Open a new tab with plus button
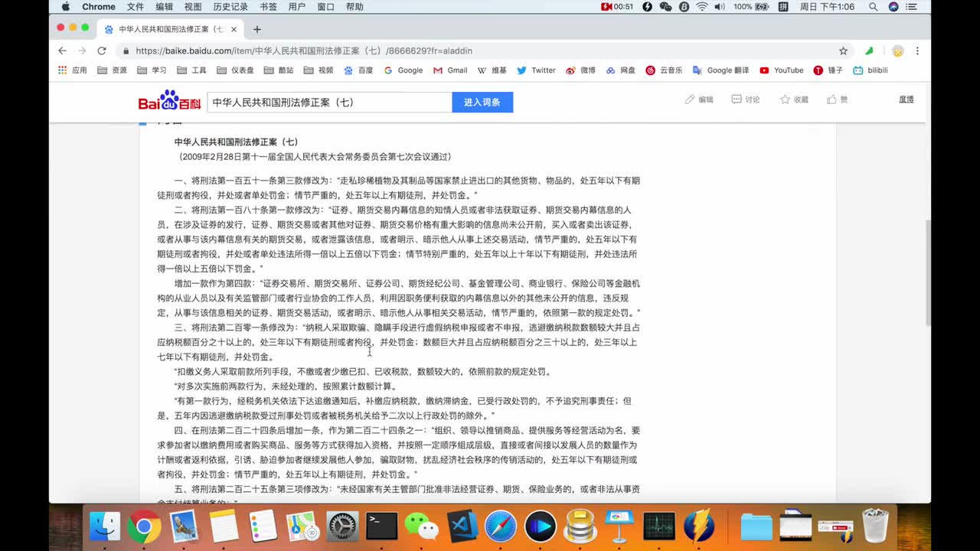Image resolution: width=980 pixels, height=551 pixels. (x=257, y=29)
